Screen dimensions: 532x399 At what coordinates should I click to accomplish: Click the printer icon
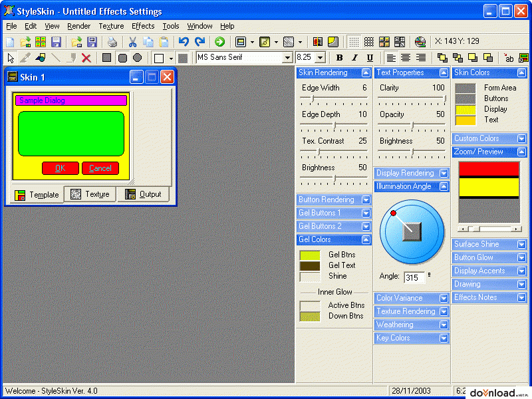click(112, 42)
